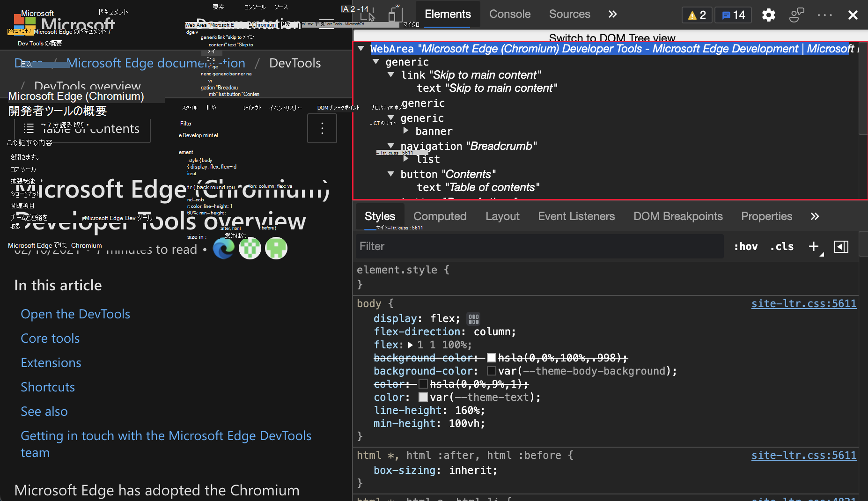868x501 pixels.
Task: Click the white hsla background-color swatch
Action: (x=491, y=358)
